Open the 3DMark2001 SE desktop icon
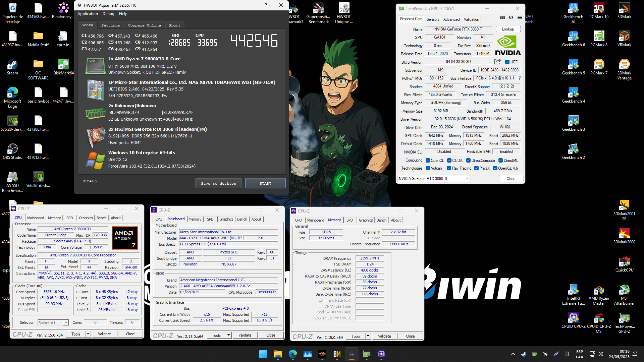Screen dimensions: 644x362 [624, 210]
